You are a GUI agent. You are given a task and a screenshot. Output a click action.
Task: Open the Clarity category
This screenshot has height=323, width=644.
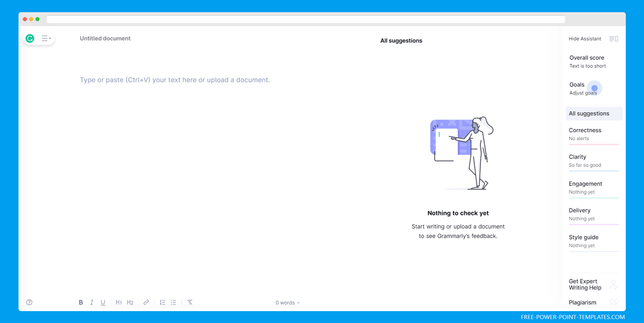(594, 161)
